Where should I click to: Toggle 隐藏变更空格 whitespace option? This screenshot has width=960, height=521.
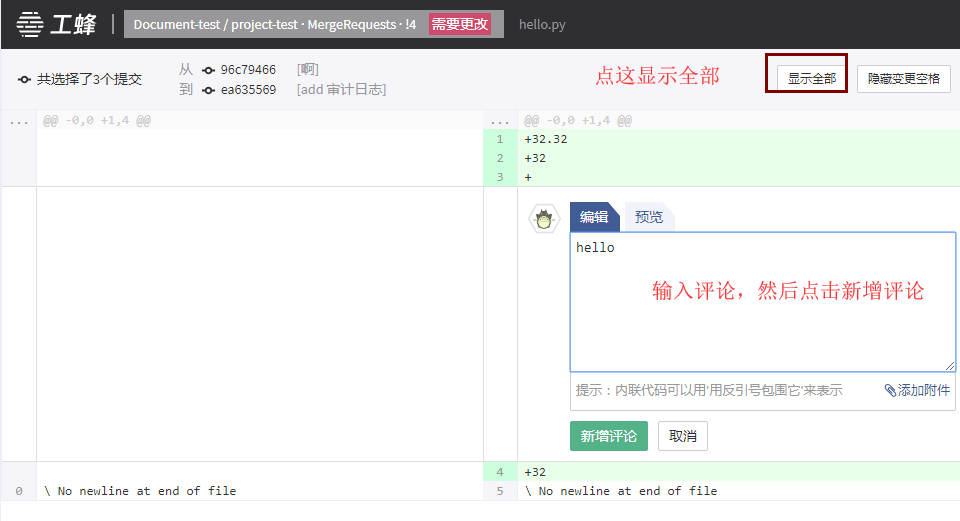(903, 78)
